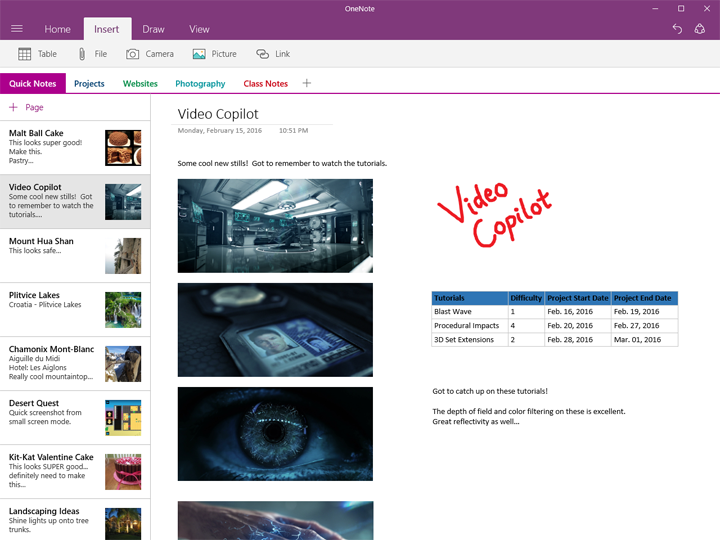Switch to Class Notes section
Image resolution: width=720 pixels, height=540 pixels.
[x=265, y=84]
